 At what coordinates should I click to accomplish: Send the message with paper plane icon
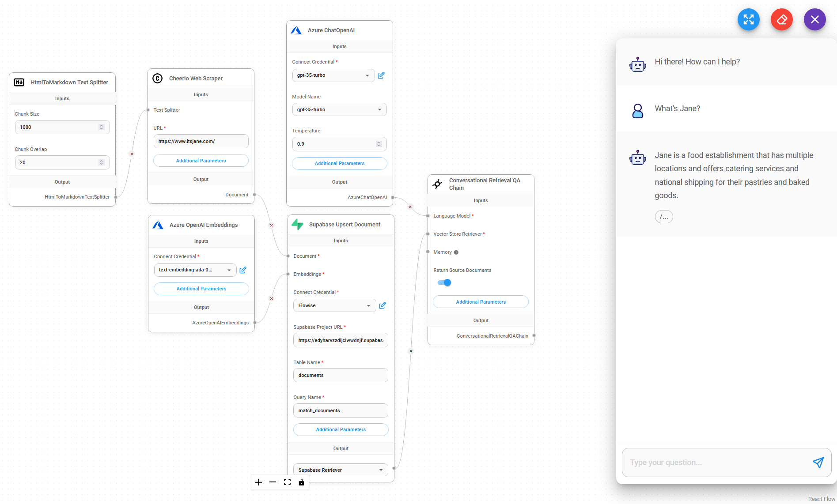point(818,462)
